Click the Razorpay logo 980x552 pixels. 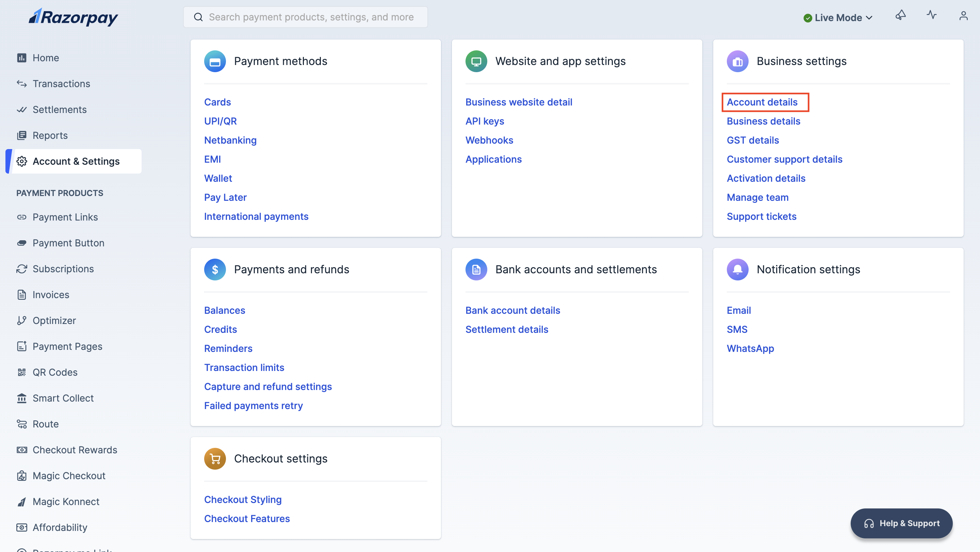click(73, 17)
